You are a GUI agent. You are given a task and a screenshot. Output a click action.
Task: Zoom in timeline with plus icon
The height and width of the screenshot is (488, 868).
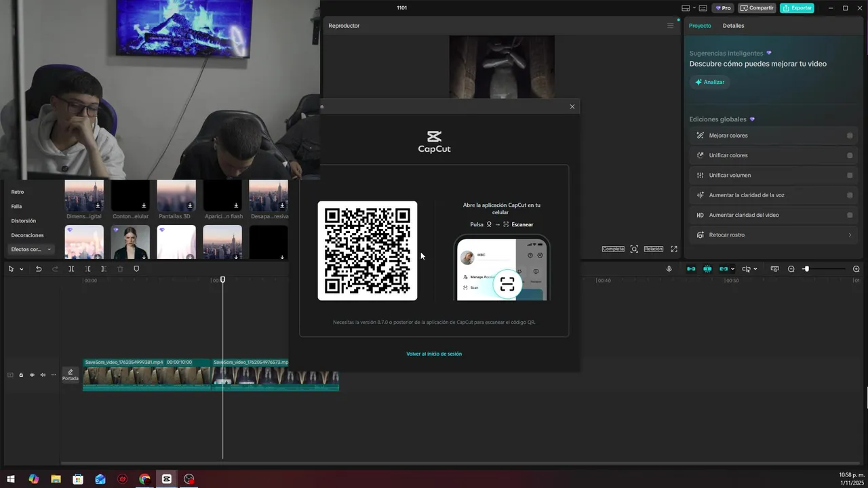[856, 269]
